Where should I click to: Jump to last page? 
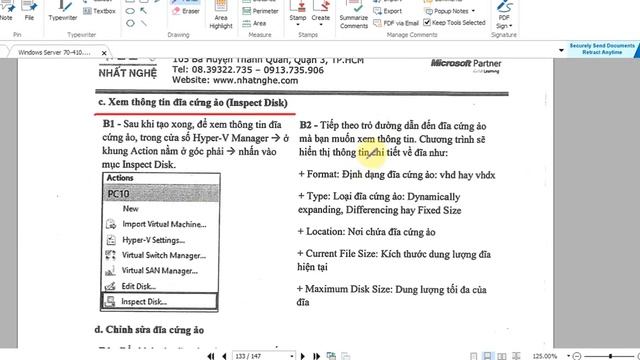(316, 356)
